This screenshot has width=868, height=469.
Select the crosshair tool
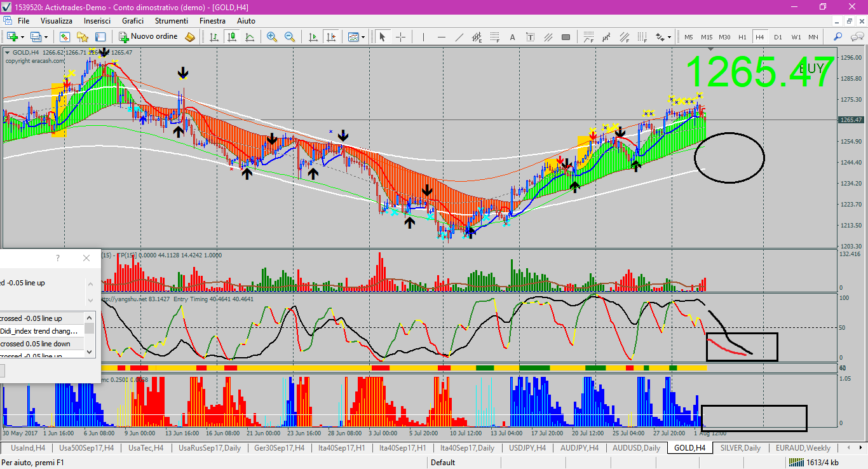[x=400, y=37]
